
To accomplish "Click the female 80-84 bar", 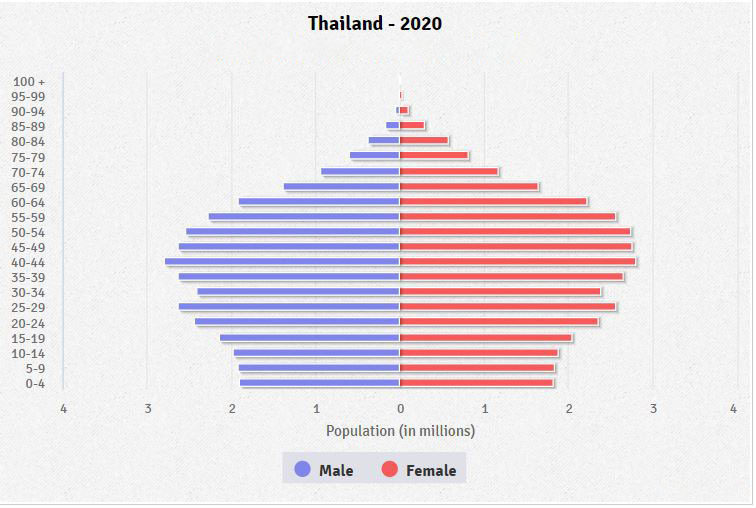I will [x=424, y=141].
